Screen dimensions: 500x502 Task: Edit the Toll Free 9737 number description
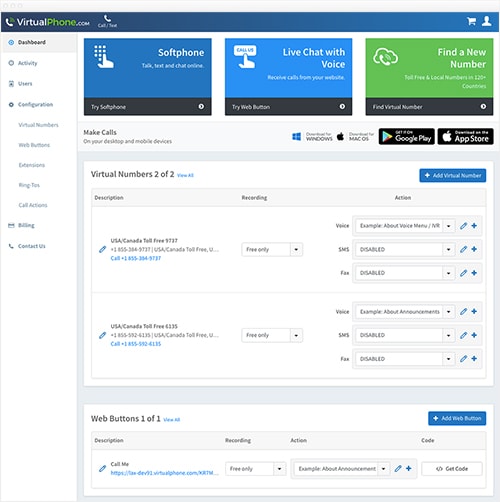pyautogui.click(x=102, y=249)
